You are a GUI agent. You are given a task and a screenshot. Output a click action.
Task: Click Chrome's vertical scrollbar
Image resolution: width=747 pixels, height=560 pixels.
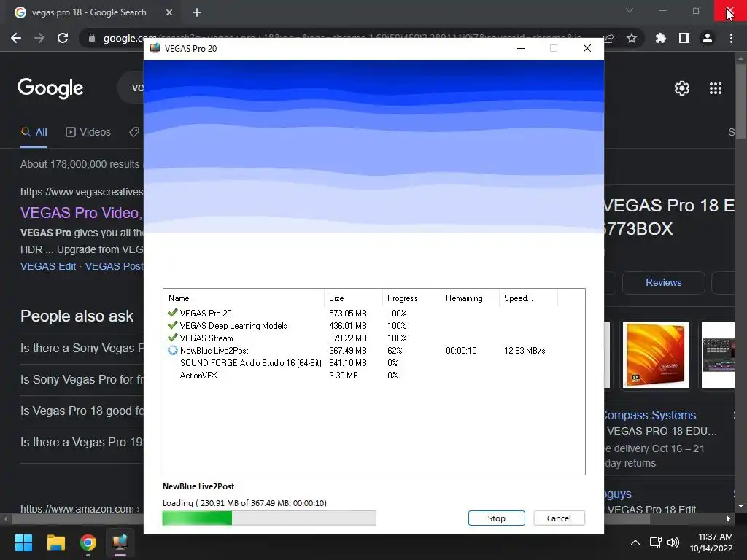click(x=740, y=100)
